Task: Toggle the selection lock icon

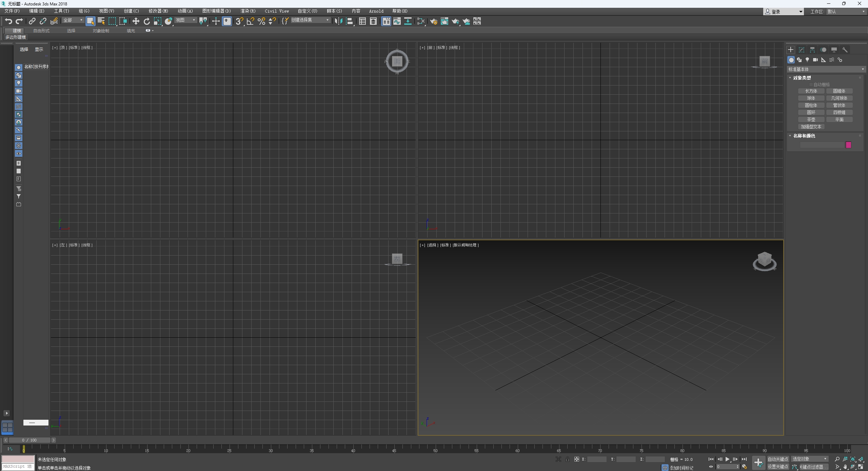Action: pos(568,459)
